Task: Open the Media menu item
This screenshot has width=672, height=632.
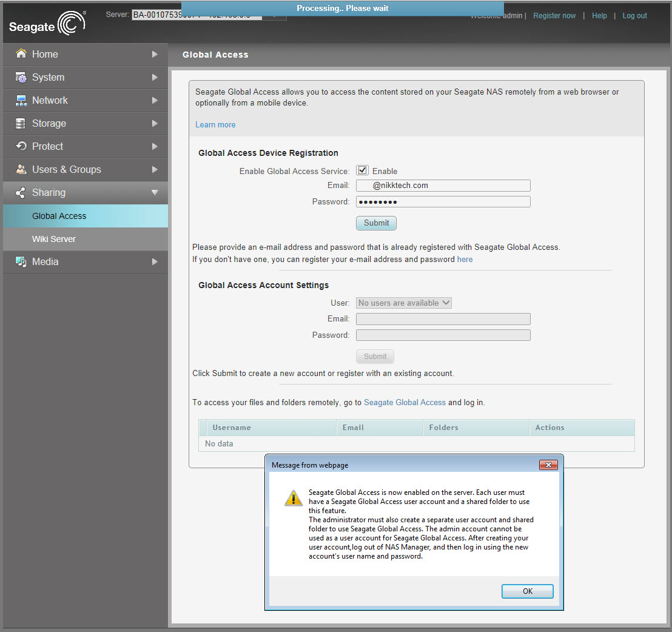Action: (x=86, y=262)
